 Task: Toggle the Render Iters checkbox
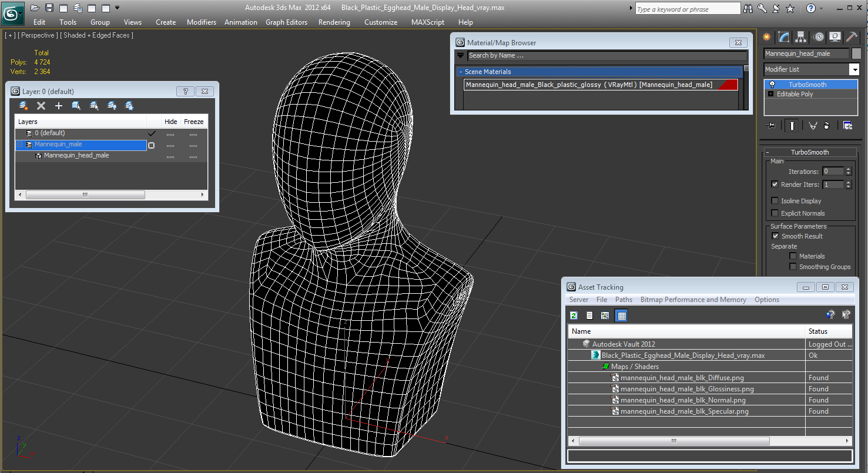click(775, 184)
